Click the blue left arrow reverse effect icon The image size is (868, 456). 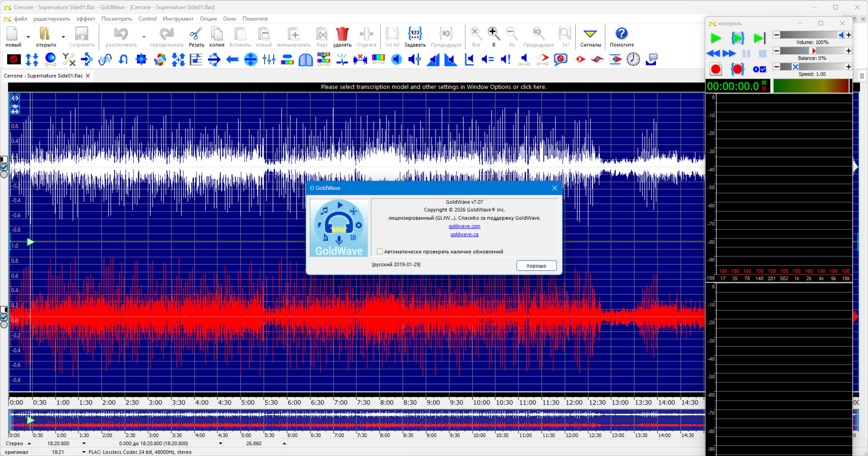[x=233, y=59]
